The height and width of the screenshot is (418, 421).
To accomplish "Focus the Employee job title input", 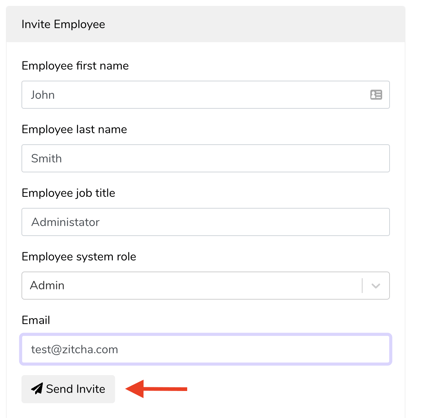I will pos(205,222).
